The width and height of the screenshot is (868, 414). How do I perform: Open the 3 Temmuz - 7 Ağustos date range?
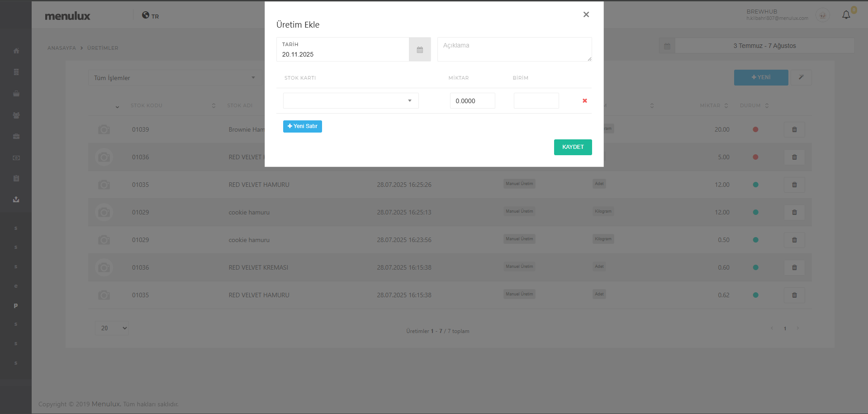[764, 46]
